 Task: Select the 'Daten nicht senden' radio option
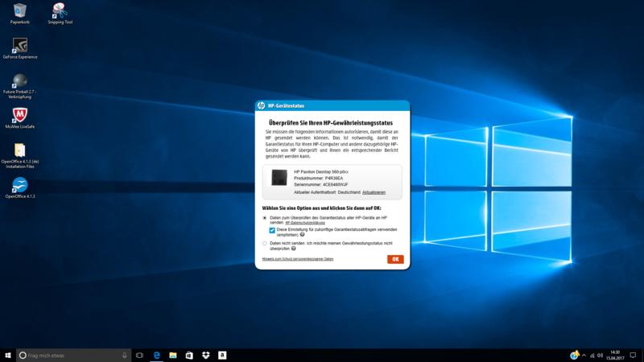[266, 243]
